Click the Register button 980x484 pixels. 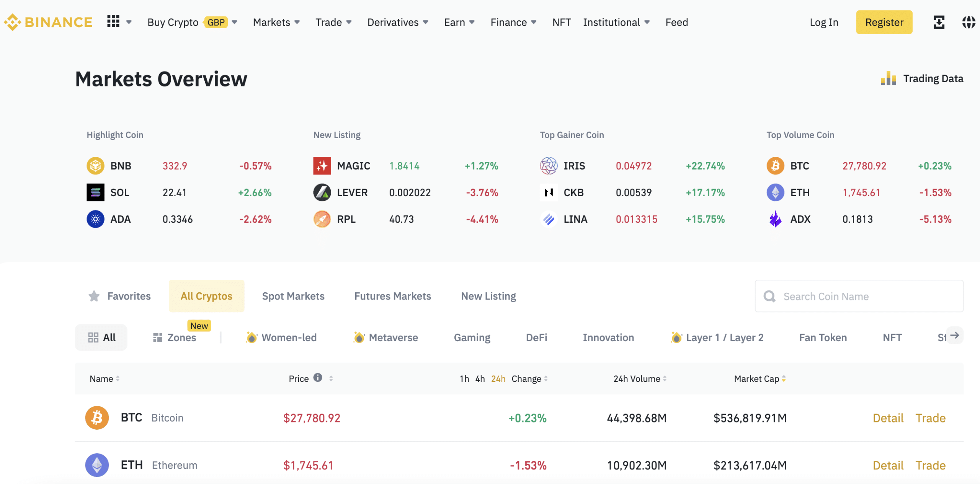pyautogui.click(x=883, y=21)
